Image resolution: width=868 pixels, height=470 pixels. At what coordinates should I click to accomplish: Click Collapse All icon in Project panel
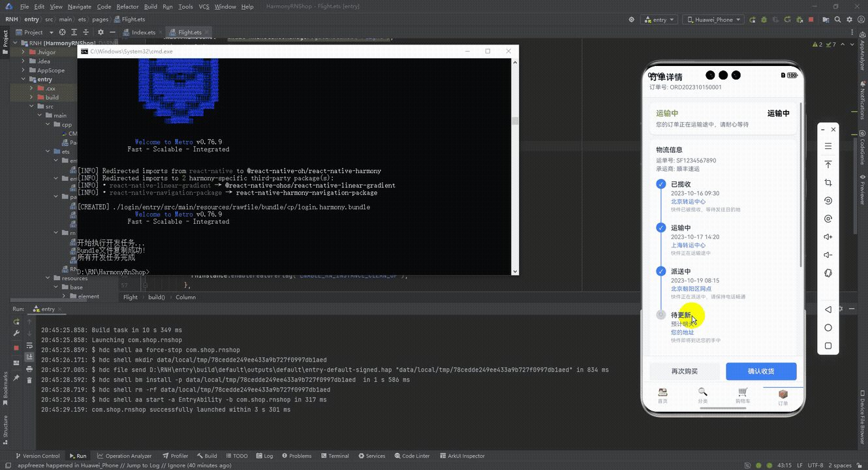(87, 32)
